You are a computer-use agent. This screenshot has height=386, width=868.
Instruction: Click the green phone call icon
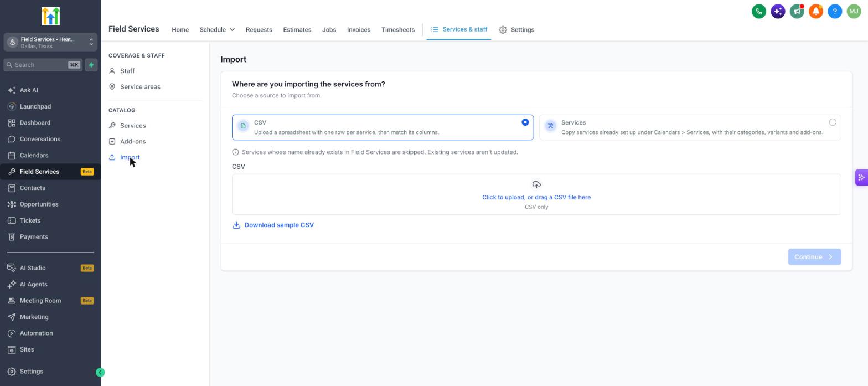759,11
